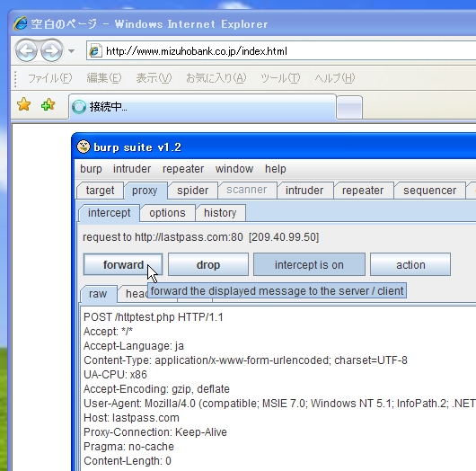476x471 pixels.
Task: Open the 表示(V) menu
Action: pyautogui.click(x=154, y=78)
